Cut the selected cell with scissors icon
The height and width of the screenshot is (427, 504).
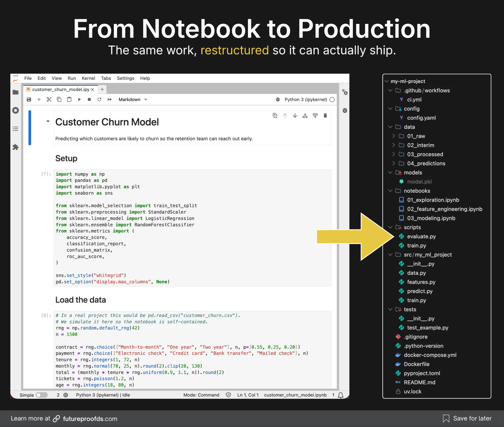pos(49,99)
